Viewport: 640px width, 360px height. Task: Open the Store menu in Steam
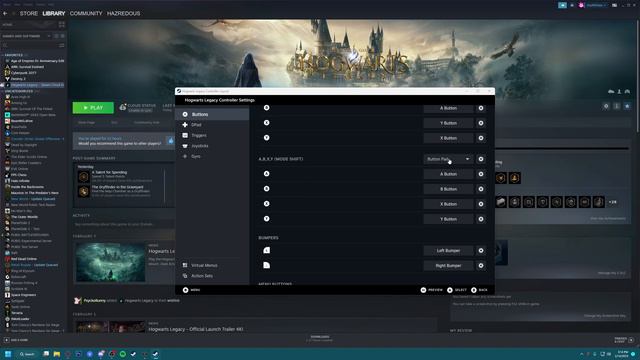tap(29, 13)
